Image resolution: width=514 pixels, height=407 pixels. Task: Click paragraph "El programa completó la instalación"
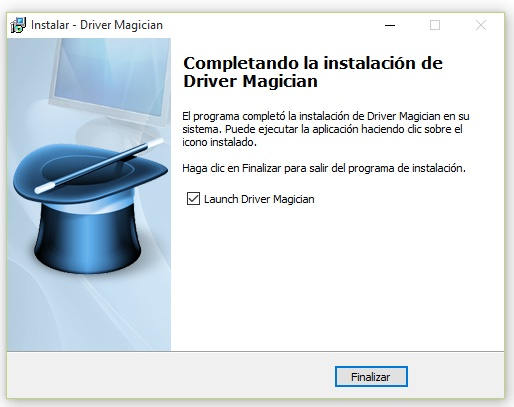[326, 129]
